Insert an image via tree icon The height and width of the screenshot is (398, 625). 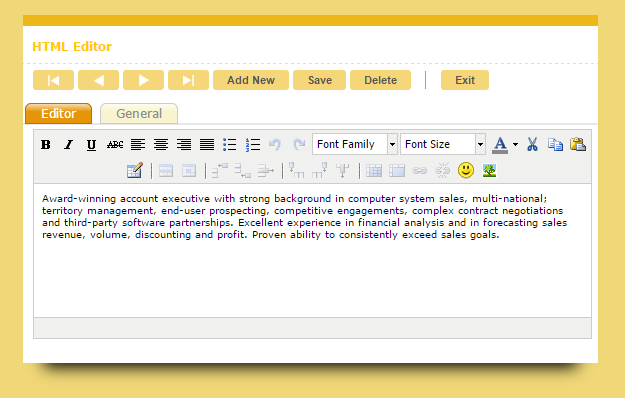489,171
